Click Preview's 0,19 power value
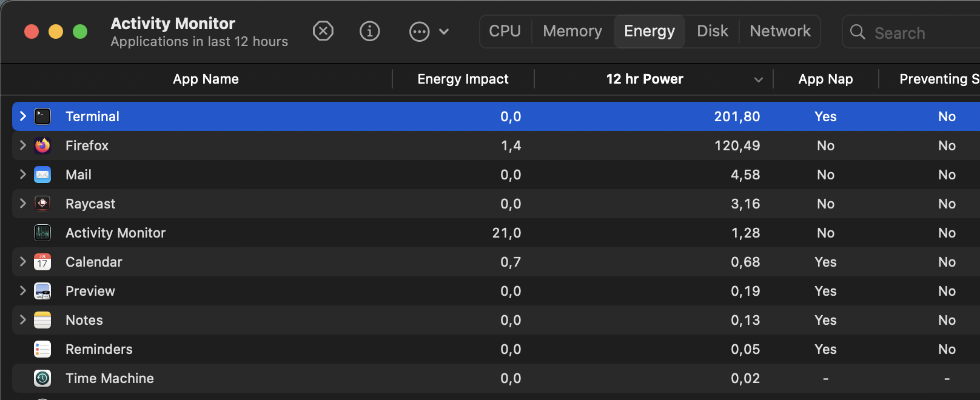 tap(745, 291)
